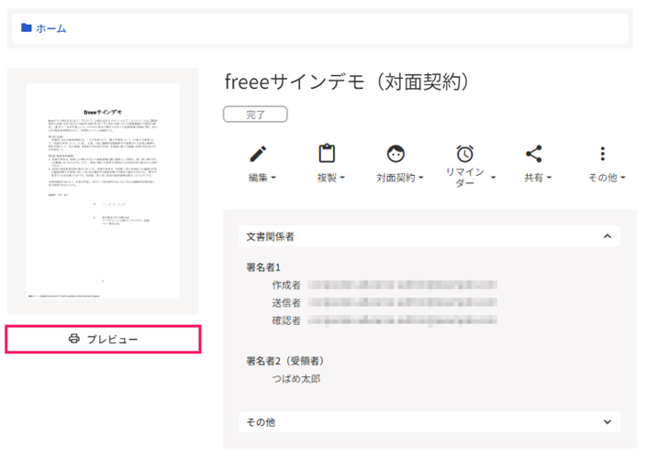Select the つばめ太郎 recipient name
Viewport: 646px width, 456px height.
coord(296,379)
